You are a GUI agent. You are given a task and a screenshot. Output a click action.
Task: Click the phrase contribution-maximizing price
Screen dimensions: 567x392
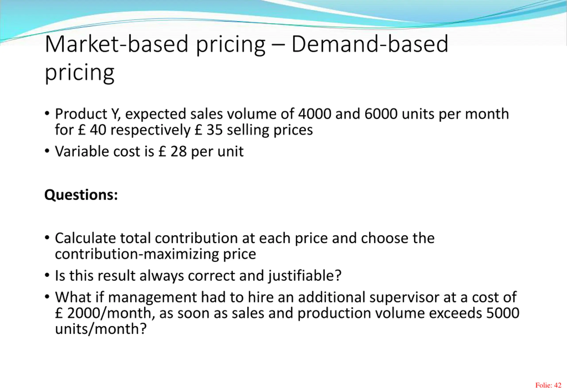point(155,254)
